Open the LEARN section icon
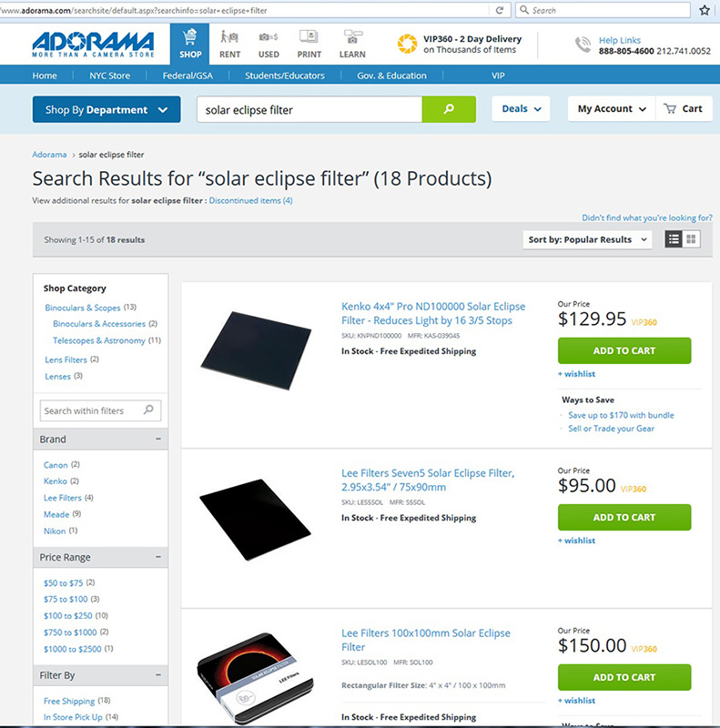Image resolution: width=720 pixels, height=728 pixels. coord(352,36)
